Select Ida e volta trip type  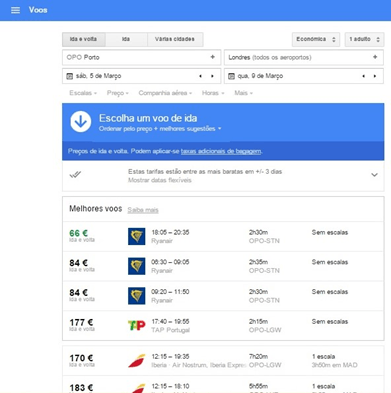[84, 39]
